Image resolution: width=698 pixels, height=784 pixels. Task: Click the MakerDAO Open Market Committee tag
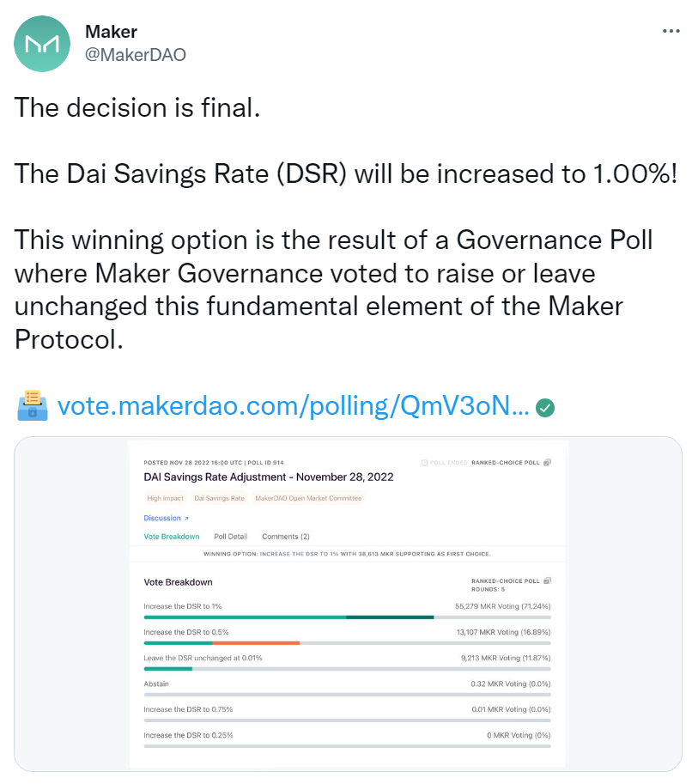pos(308,498)
